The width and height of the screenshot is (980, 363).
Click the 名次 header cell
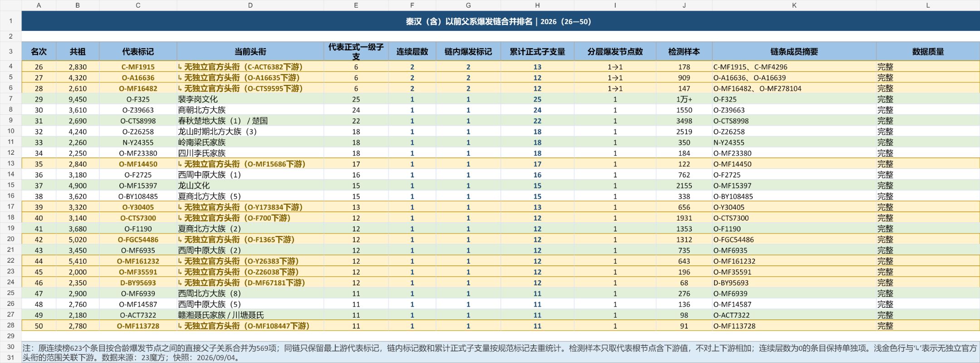pyautogui.click(x=39, y=51)
